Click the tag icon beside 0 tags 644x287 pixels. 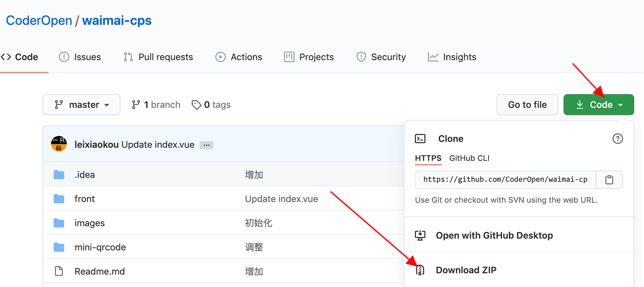tap(196, 105)
